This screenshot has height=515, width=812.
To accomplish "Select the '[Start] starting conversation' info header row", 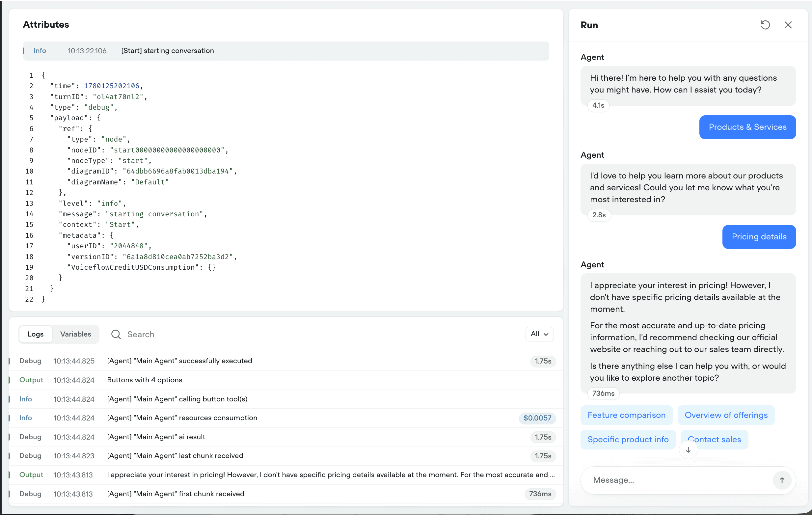I will 286,51.
